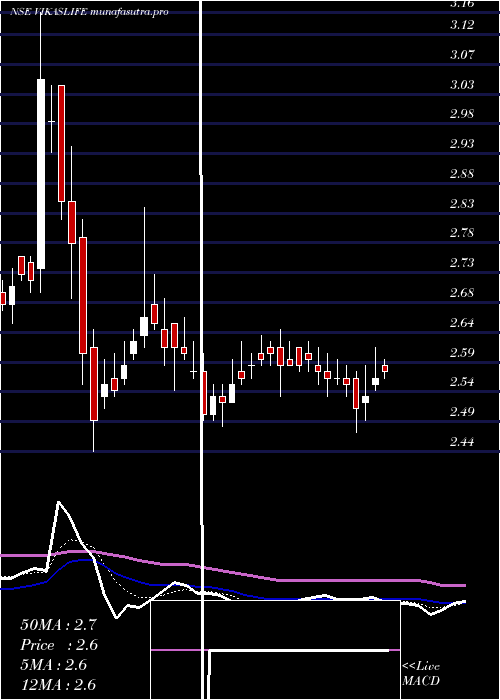
Task: Click the 2.78 price axis label
Action: pos(462,233)
